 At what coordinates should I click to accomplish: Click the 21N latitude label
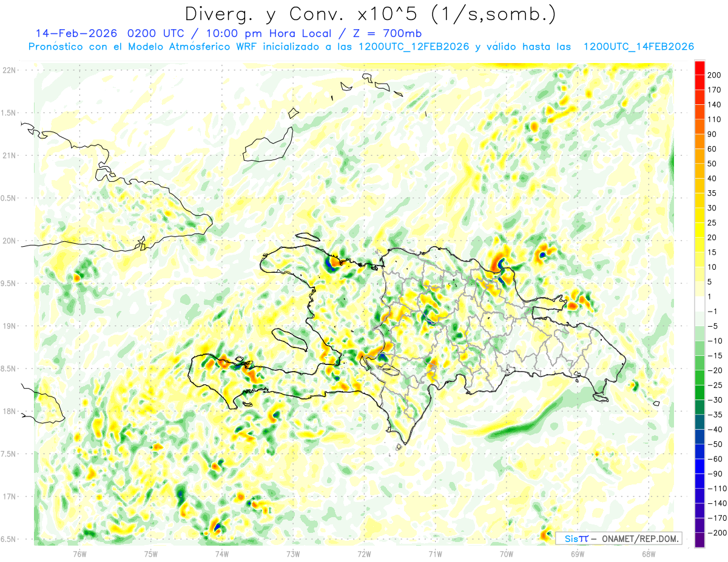8,156
